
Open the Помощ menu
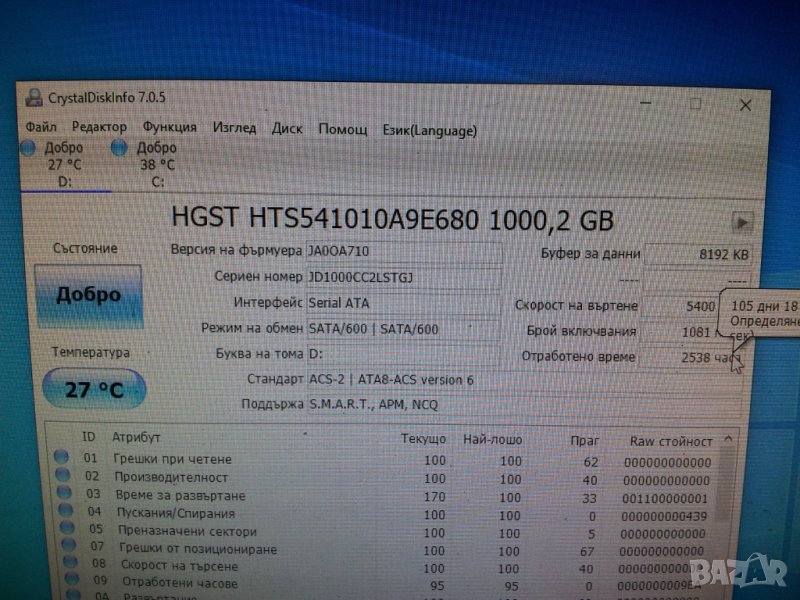(342, 129)
